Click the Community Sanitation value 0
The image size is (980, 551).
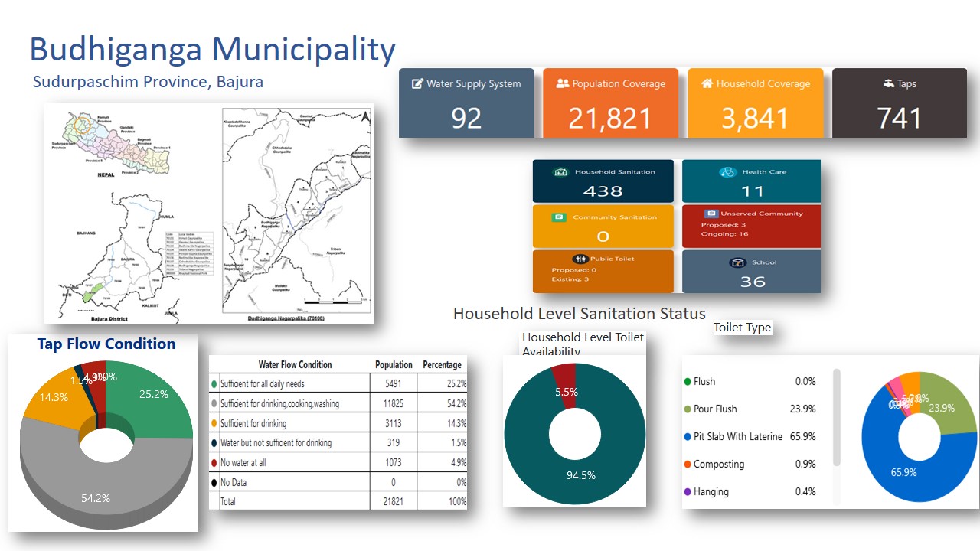click(603, 236)
